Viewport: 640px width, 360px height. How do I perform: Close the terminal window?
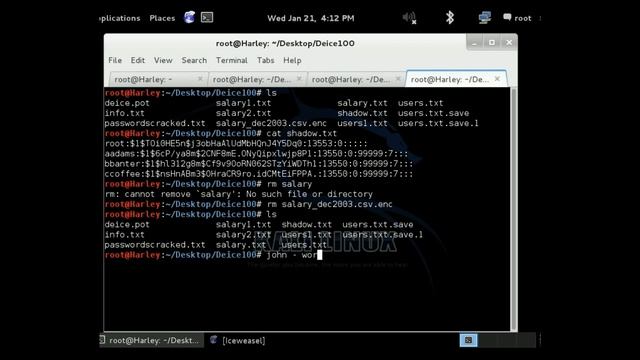tap(509, 43)
